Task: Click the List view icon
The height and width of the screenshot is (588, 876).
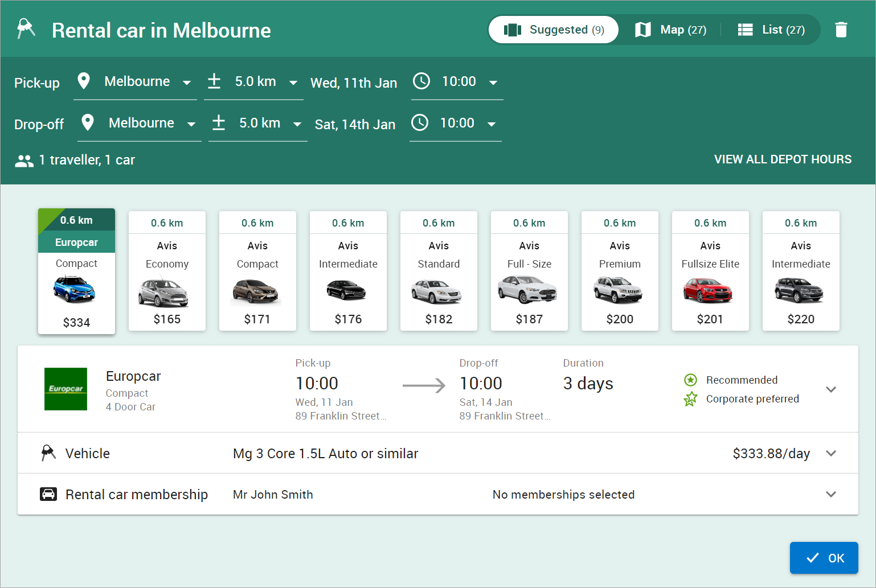Action: [x=745, y=30]
